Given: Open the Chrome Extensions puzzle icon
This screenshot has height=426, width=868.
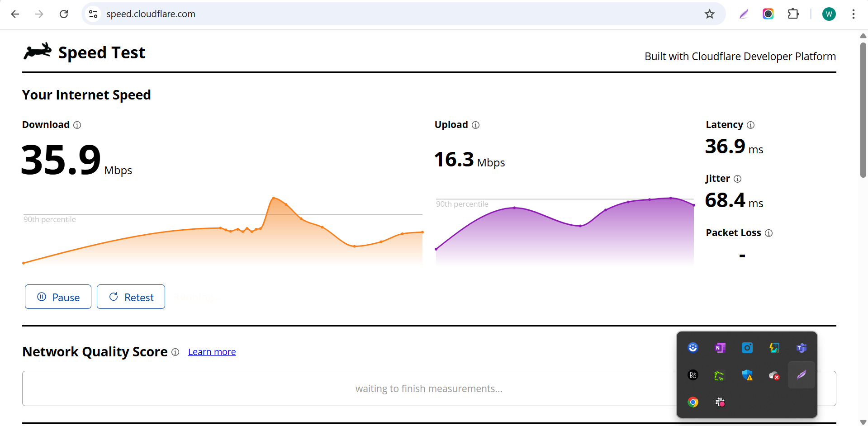Looking at the screenshot, I should pyautogui.click(x=793, y=14).
